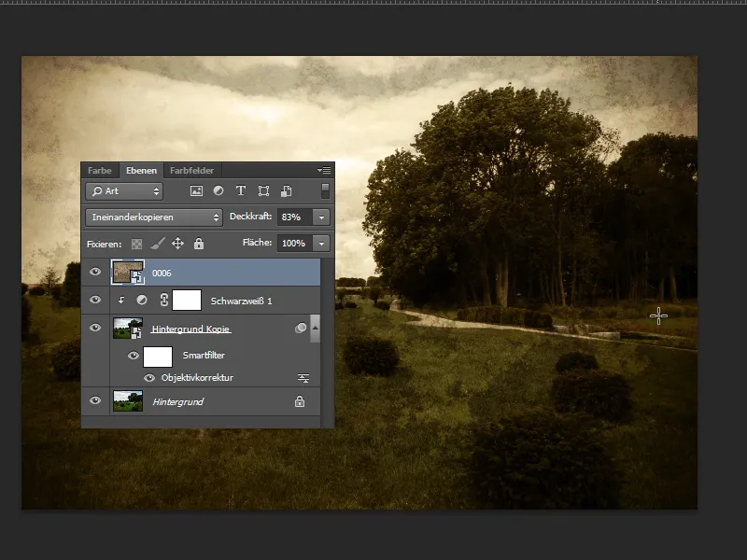Filter layers by smart objects icon
Image resolution: width=747 pixels, height=560 pixels.
[287, 191]
